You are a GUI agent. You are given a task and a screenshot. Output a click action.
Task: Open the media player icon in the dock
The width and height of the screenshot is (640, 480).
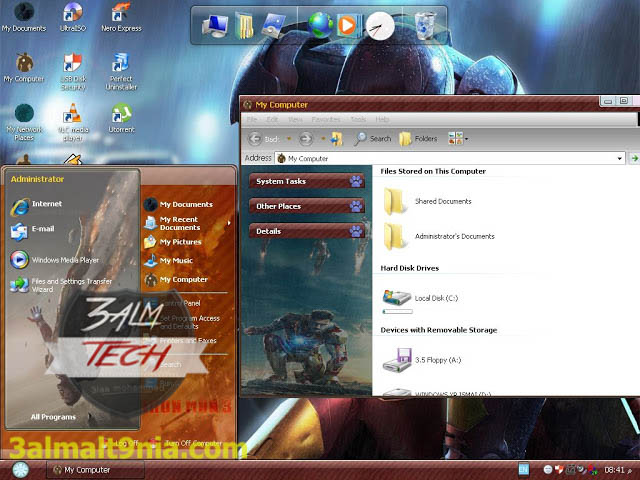[x=348, y=25]
